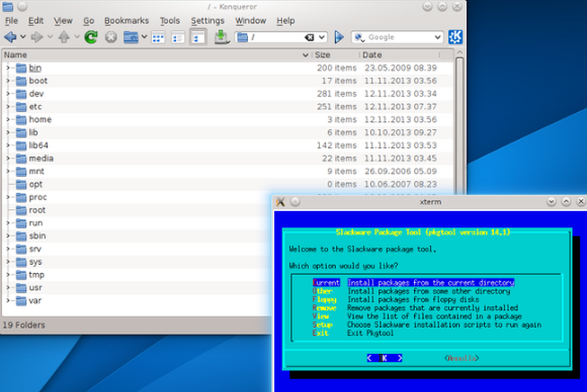Select the opt folder row

[x=228, y=184]
